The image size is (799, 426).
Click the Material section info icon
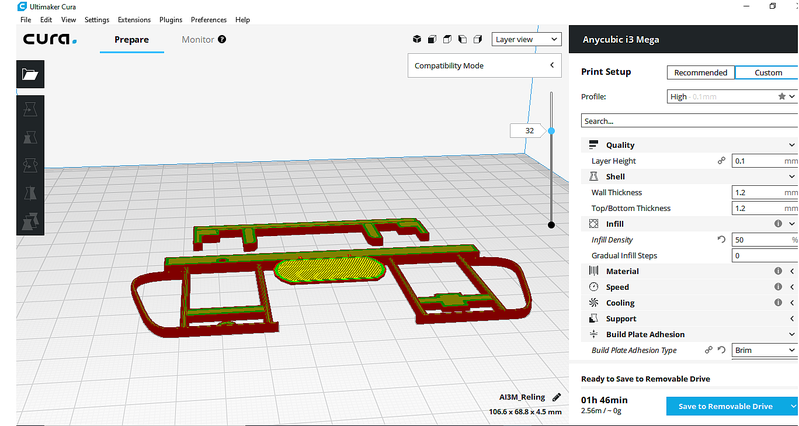click(778, 271)
